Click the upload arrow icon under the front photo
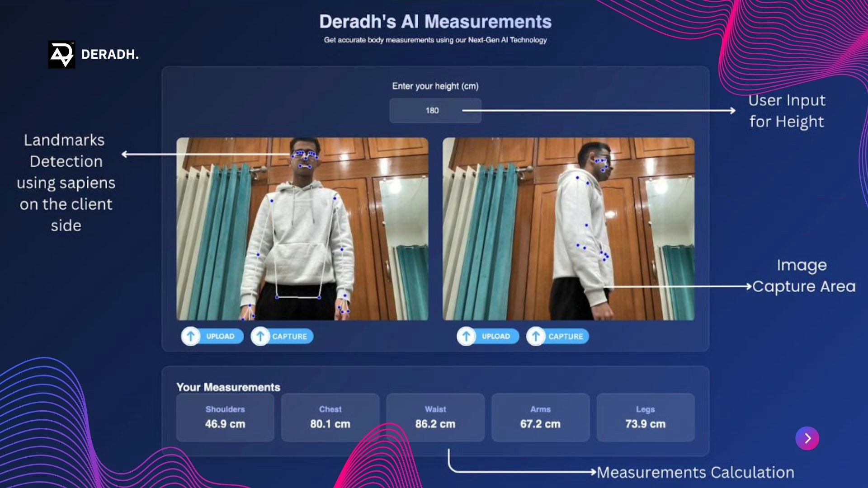The image size is (868, 488). click(191, 336)
